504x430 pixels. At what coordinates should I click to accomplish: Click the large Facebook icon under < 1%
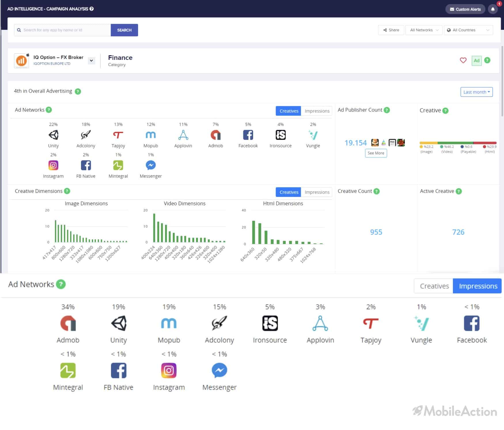point(472,323)
